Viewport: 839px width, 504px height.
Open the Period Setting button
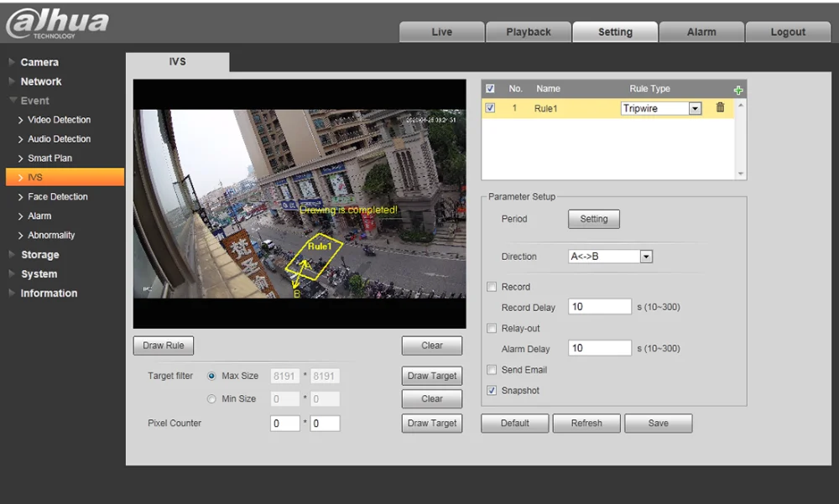pyautogui.click(x=594, y=219)
